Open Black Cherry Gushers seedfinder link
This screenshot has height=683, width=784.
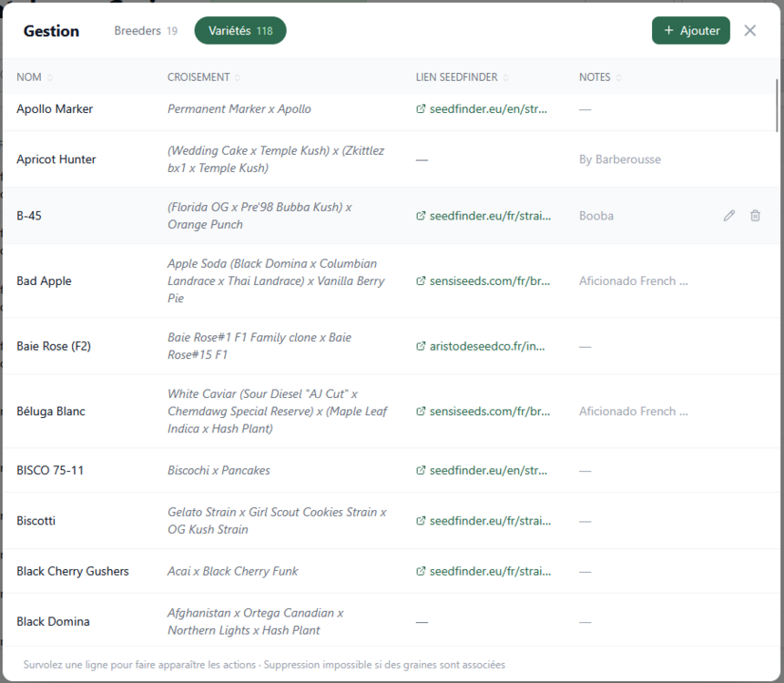484,572
